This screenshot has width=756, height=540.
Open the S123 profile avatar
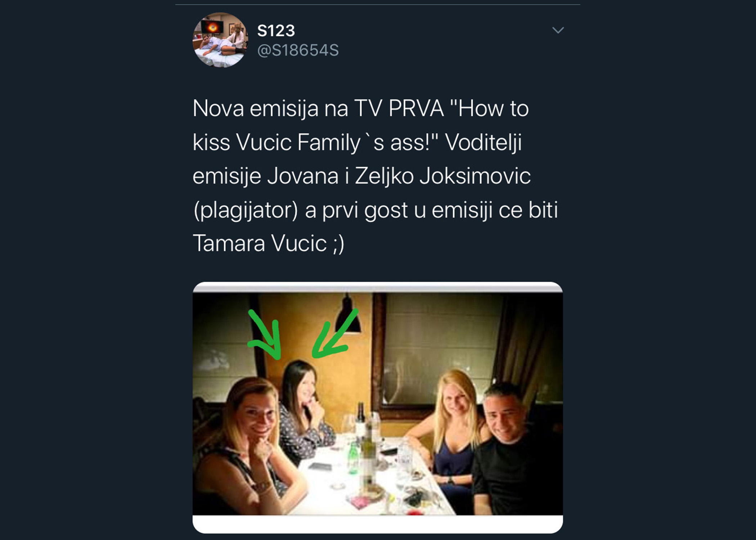(220, 40)
